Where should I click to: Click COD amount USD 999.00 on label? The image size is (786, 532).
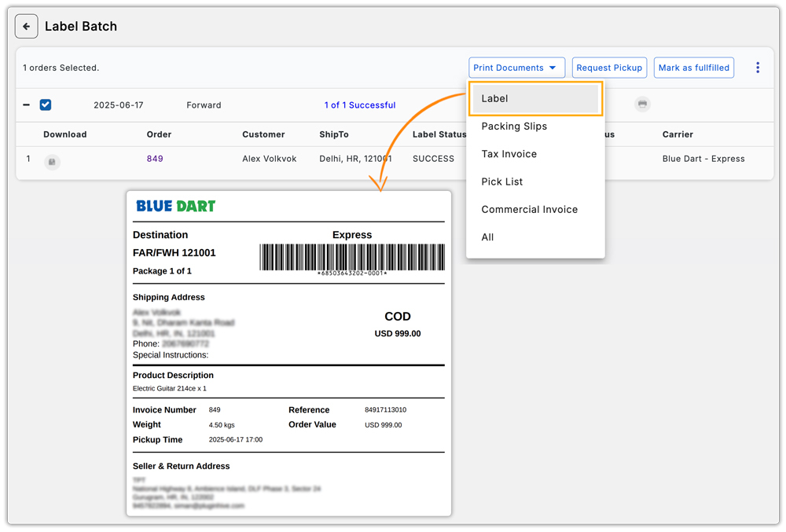coord(398,334)
